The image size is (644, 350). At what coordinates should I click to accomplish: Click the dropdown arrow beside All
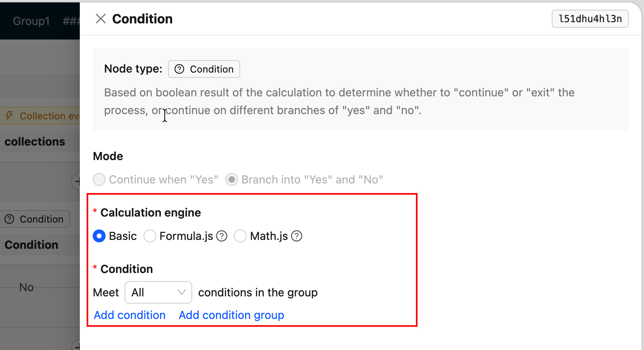tap(182, 292)
